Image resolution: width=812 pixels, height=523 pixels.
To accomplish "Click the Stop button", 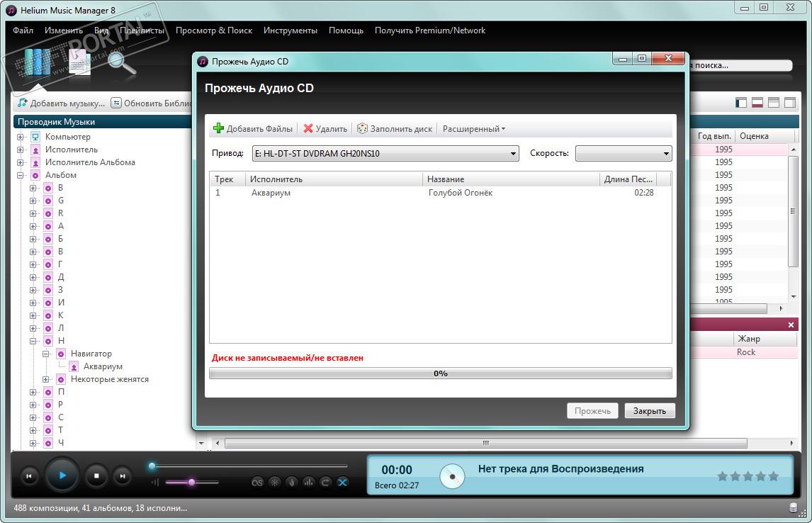I will (96, 476).
